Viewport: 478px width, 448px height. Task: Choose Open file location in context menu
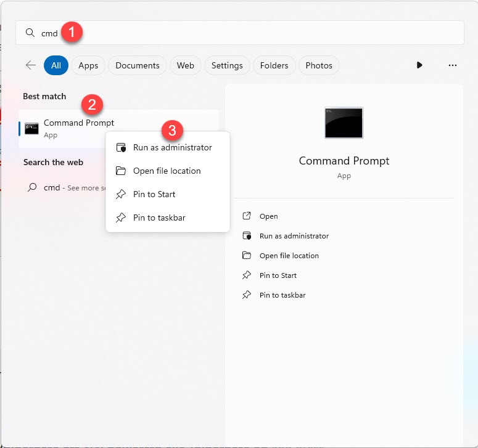point(167,171)
